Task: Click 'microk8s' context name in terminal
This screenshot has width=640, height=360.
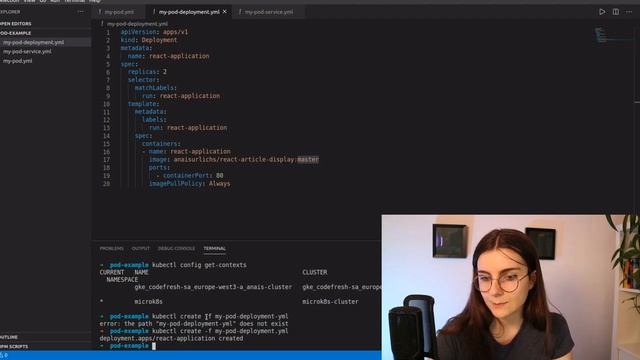Action: (x=149, y=302)
